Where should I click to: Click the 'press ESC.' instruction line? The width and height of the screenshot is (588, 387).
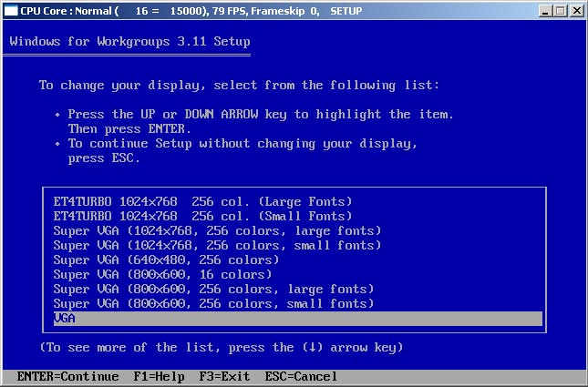point(104,158)
